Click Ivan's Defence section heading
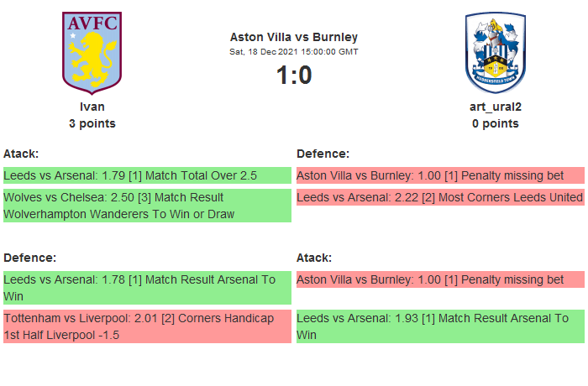Image resolution: width=588 pixels, height=386 pixels. pyautogui.click(x=30, y=258)
